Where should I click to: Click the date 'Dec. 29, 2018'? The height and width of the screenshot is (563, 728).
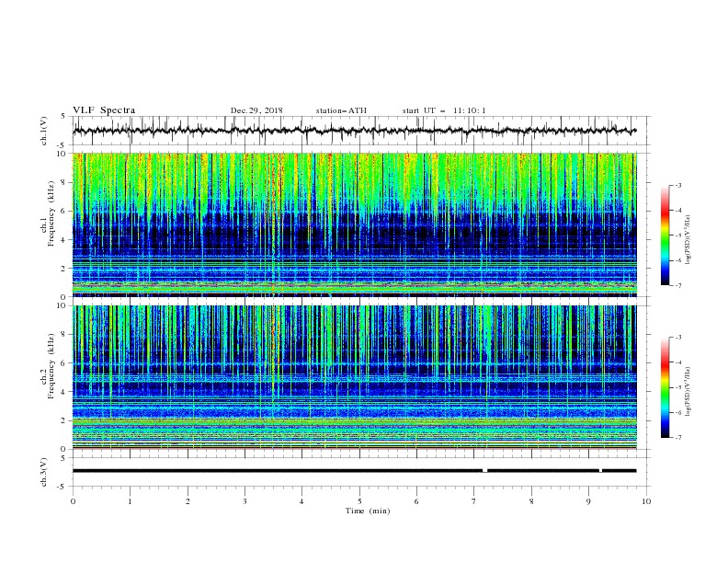(256, 110)
